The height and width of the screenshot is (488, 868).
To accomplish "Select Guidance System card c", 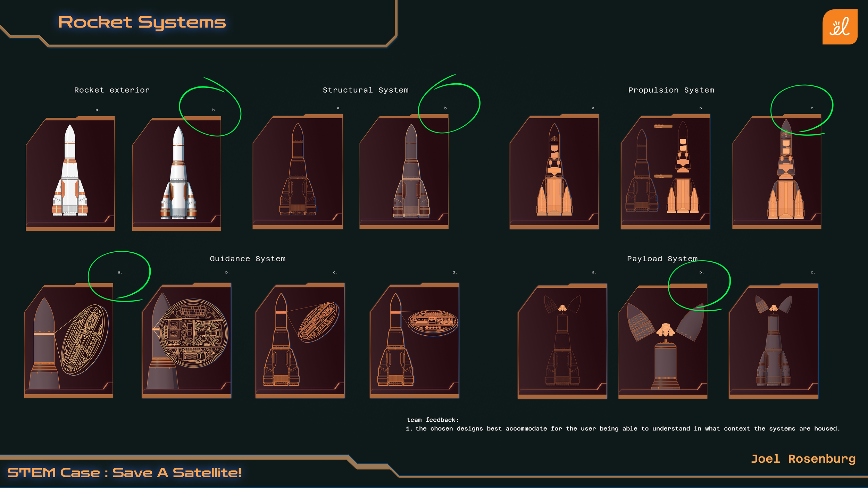I will tap(300, 341).
